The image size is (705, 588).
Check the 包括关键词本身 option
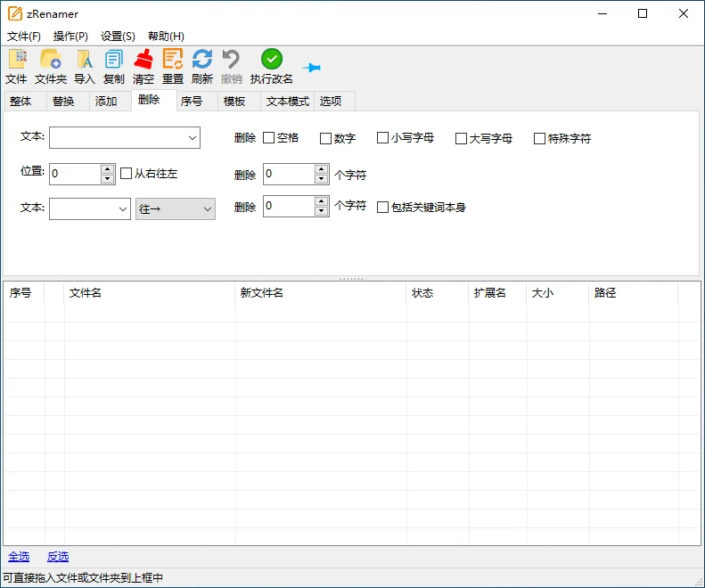[383, 208]
